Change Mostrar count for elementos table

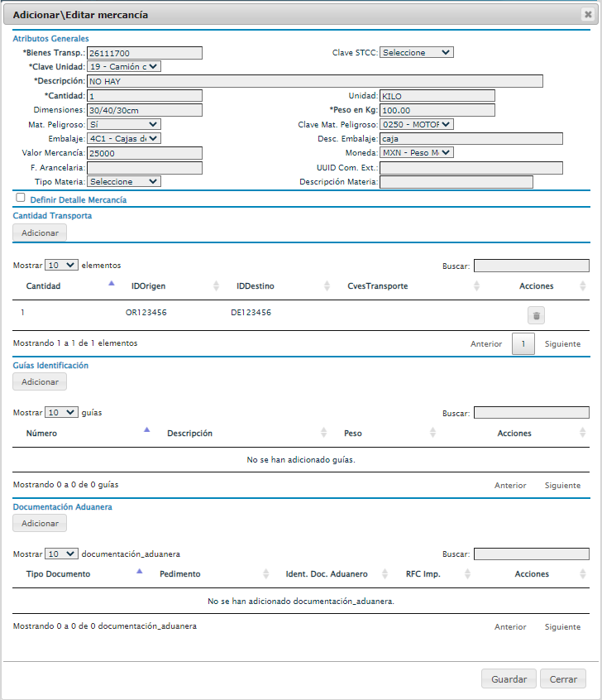61,265
